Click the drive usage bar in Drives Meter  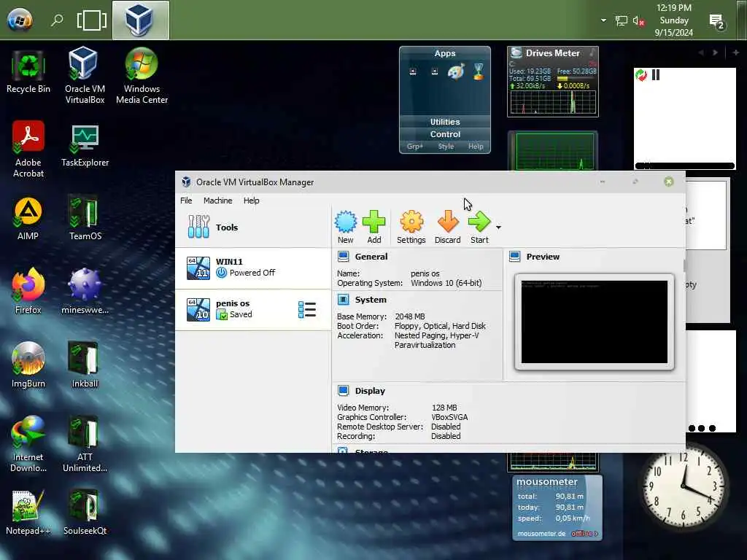pos(576,79)
